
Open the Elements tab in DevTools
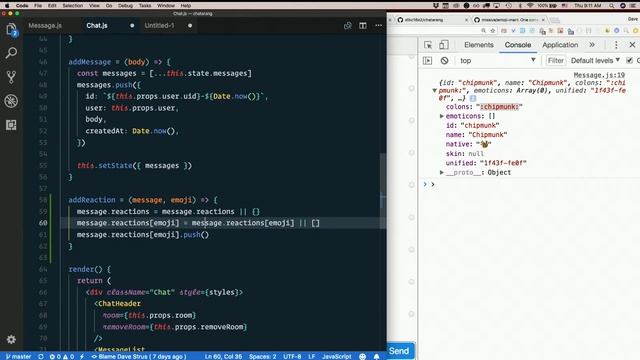coord(479,45)
